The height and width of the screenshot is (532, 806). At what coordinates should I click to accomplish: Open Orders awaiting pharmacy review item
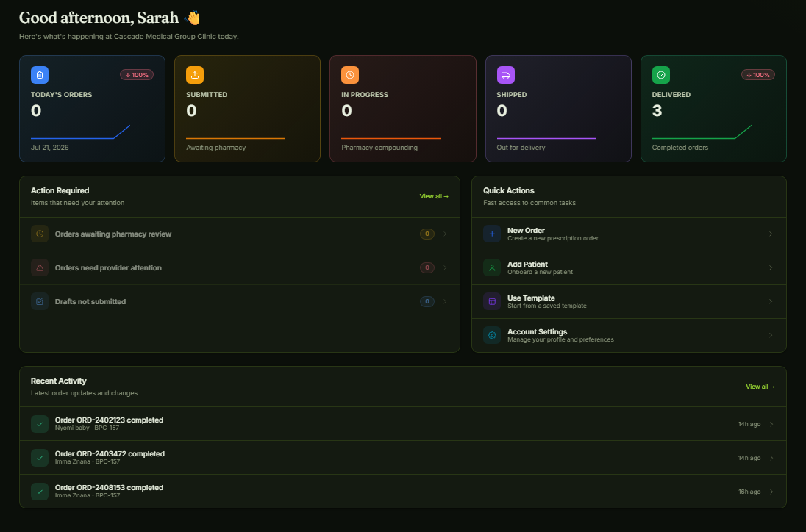[x=240, y=234]
